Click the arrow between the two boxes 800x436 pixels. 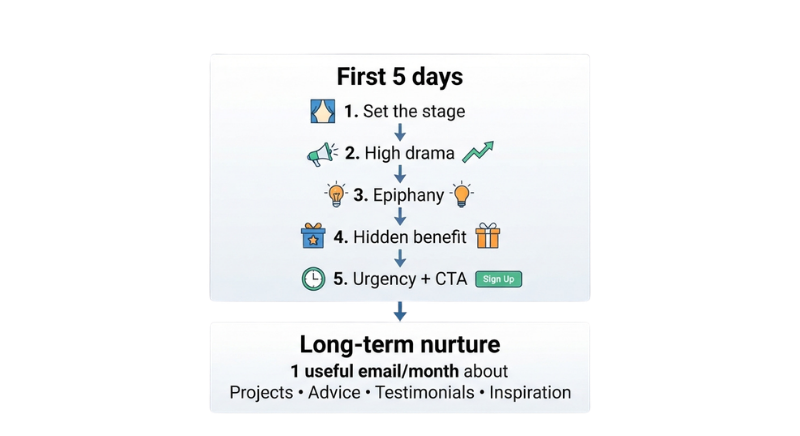pos(400,311)
